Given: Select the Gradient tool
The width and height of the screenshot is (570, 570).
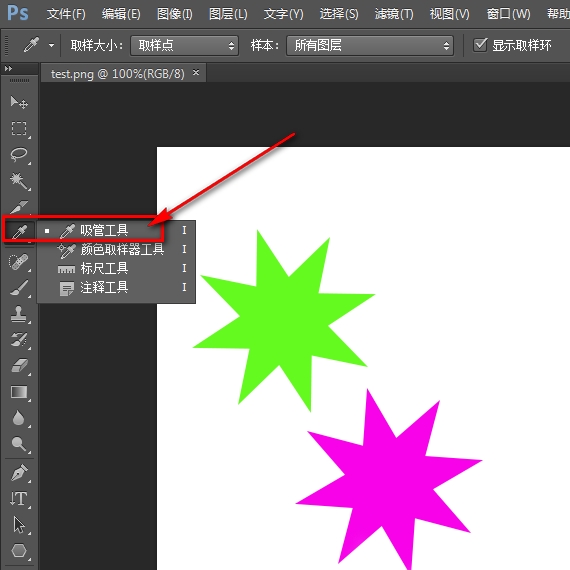Looking at the screenshot, I should pos(19,392).
